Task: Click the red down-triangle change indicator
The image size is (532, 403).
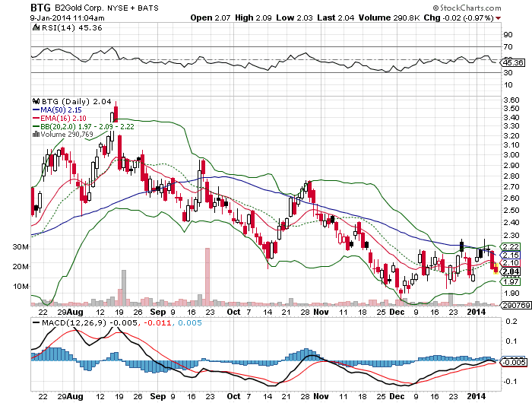Action: [x=498, y=18]
